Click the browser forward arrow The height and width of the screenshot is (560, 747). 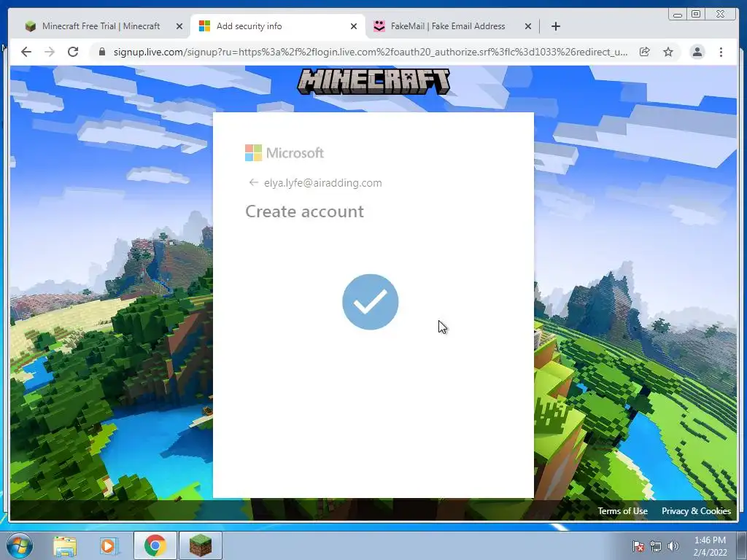[x=50, y=52]
